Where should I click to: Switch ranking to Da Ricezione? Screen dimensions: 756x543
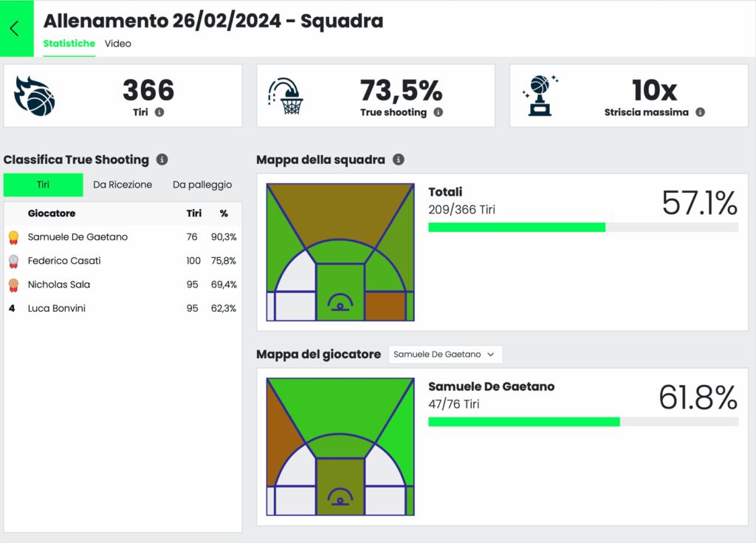tap(123, 185)
